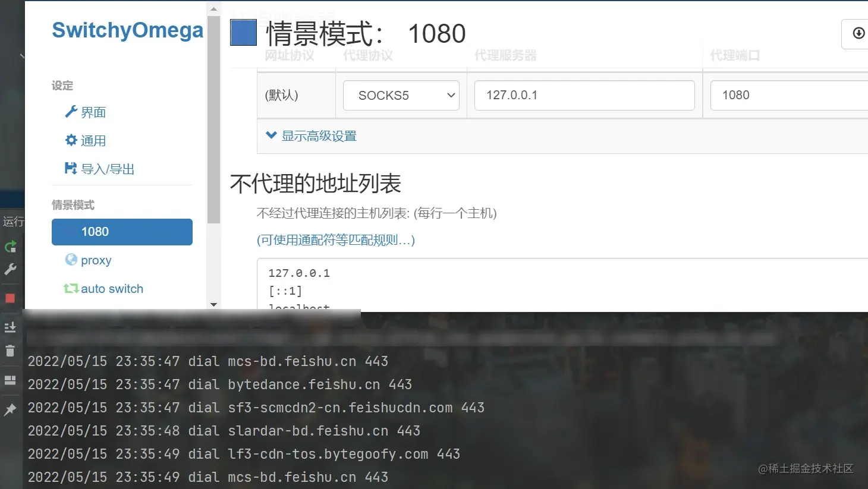Image resolution: width=868 pixels, height=489 pixels.
Task: Click the sidebar scrollbar up arrow
Action: tap(213, 9)
